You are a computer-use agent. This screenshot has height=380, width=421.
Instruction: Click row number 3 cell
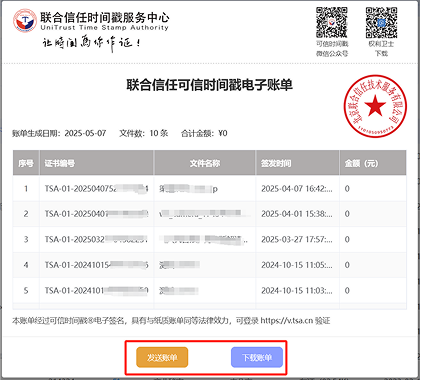point(26,239)
